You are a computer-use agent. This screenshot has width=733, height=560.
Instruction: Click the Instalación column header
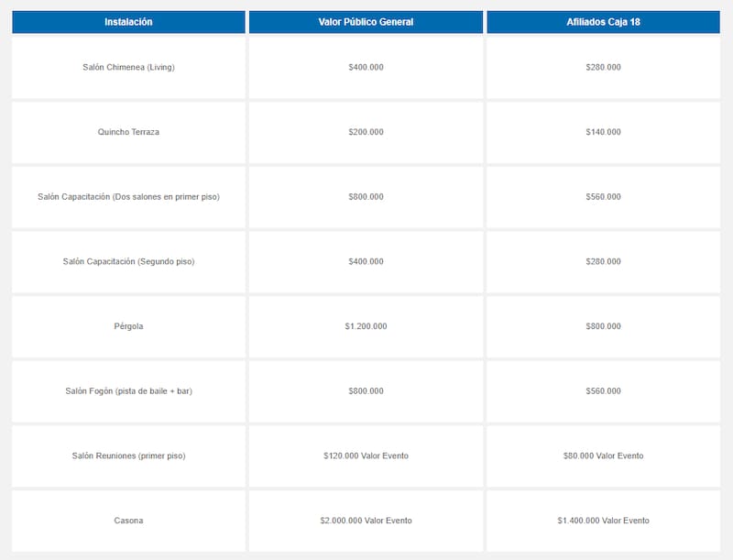point(128,22)
